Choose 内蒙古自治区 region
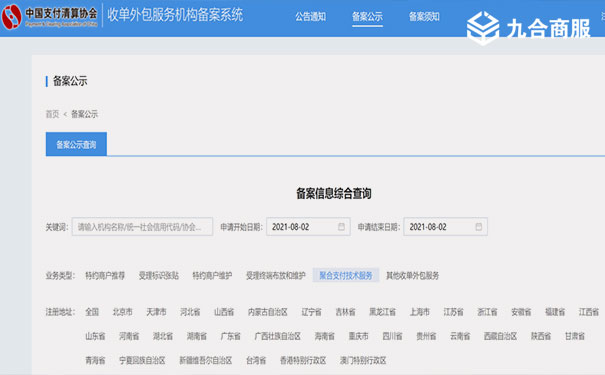Viewport: 605px width, 375px height. [x=268, y=312]
